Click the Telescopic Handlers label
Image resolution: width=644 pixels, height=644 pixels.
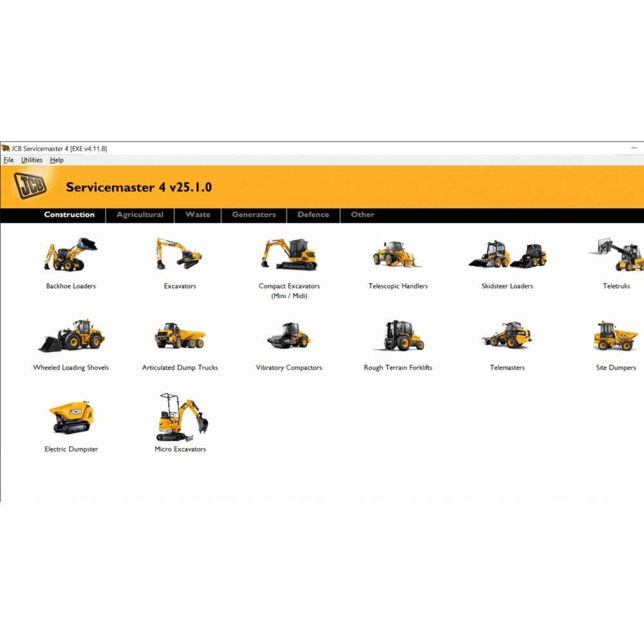pyautogui.click(x=398, y=287)
